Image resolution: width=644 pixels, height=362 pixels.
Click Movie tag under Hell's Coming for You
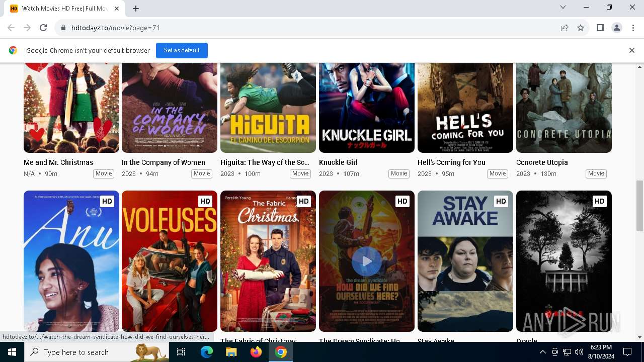(498, 173)
